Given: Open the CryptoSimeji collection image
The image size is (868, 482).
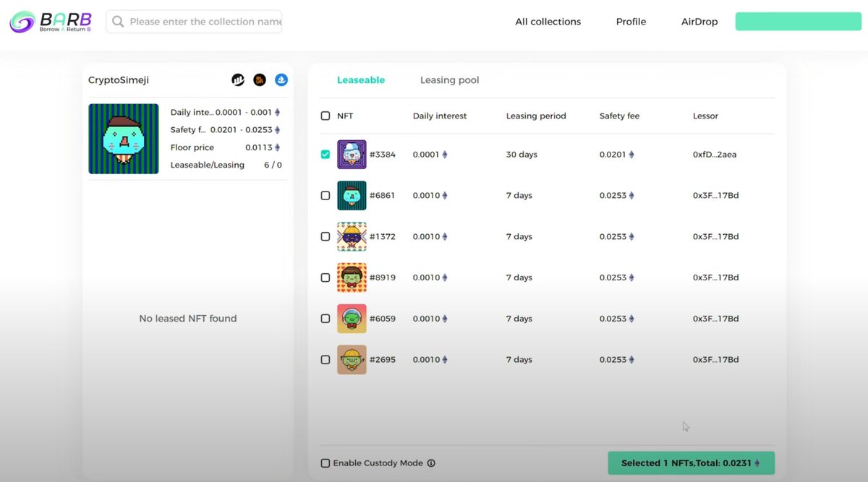Looking at the screenshot, I should (124, 139).
